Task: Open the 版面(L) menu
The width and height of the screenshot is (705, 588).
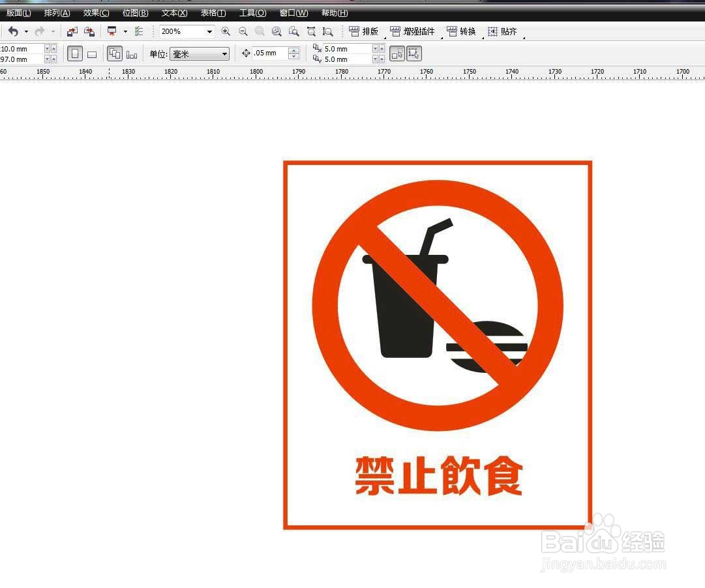Action: point(18,13)
